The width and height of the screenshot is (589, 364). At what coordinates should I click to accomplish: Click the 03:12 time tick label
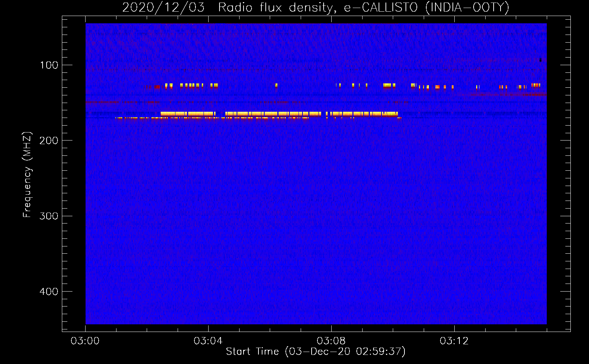pyautogui.click(x=454, y=341)
